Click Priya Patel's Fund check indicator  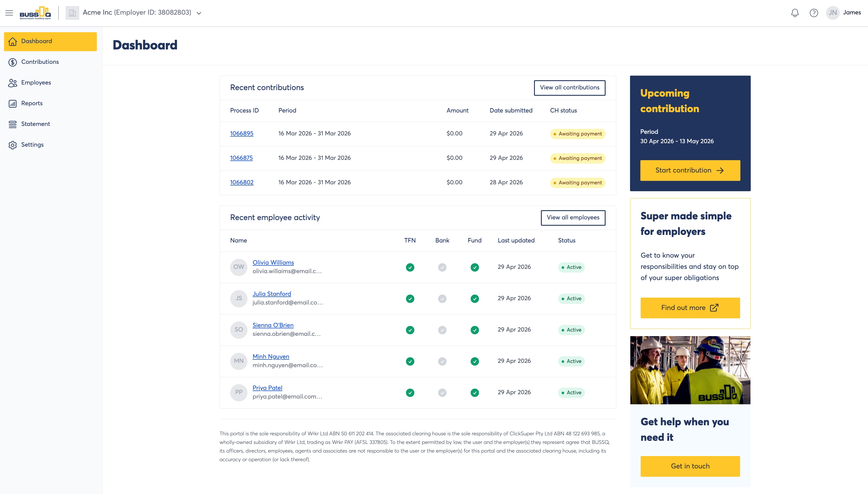coord(475,392)
